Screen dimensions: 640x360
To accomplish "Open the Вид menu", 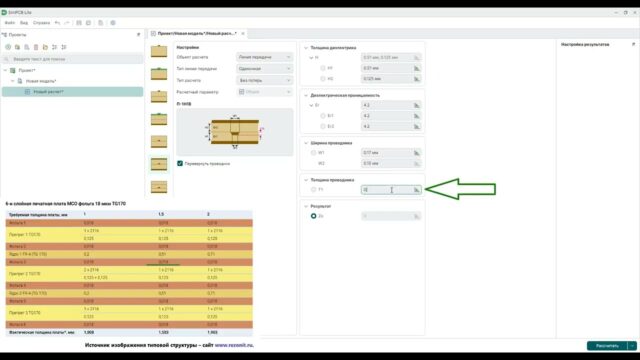I will [24, 23].
